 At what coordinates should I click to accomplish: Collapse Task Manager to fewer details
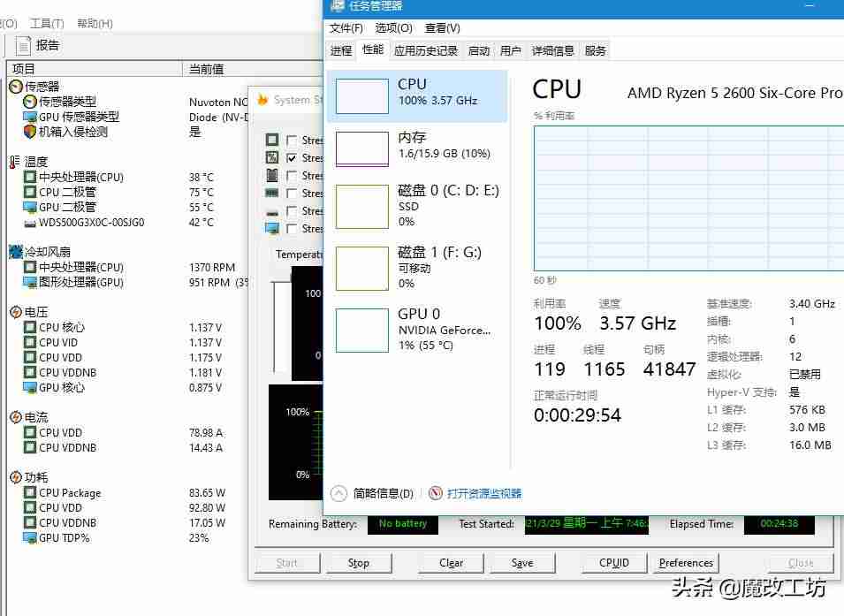click(372, 493)
